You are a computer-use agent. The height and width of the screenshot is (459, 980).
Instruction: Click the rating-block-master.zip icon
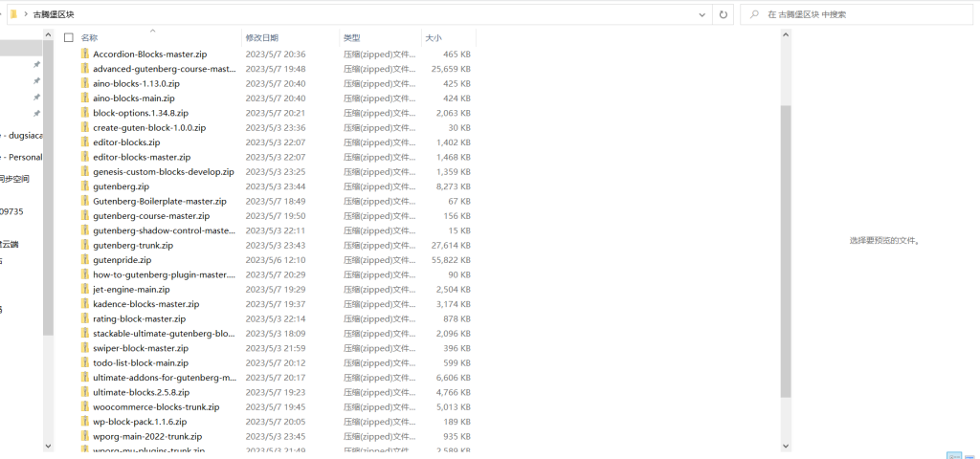(x=85, y=318)
